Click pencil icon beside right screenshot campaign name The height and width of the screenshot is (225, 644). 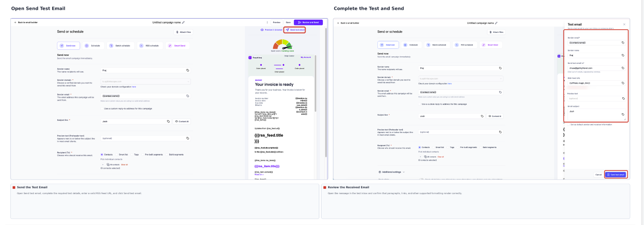point(496,23)
